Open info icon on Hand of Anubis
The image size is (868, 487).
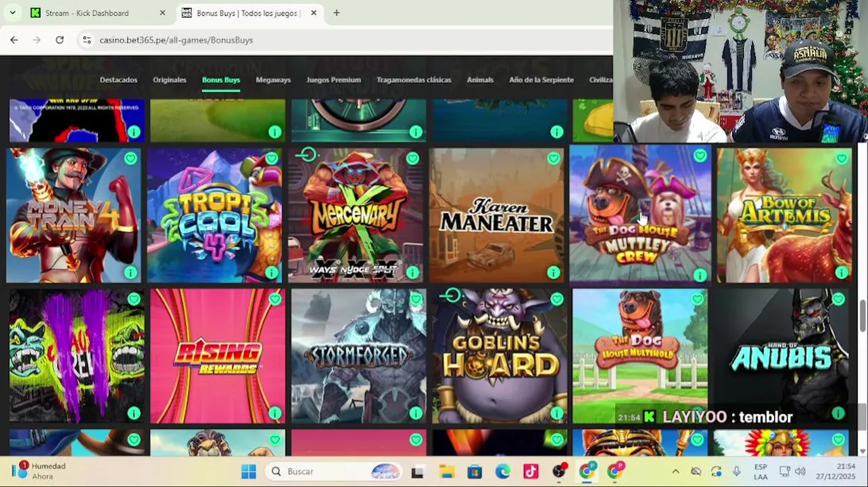click(838, 413)
